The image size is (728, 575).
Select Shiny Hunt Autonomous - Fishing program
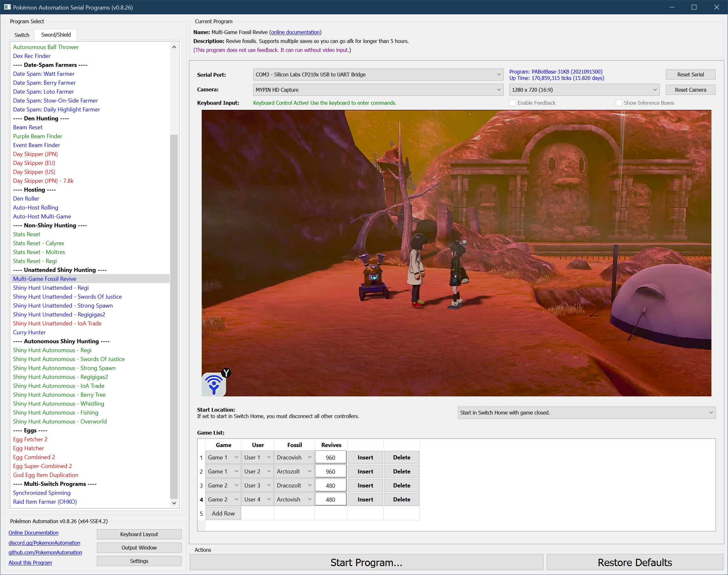[55, 413]
